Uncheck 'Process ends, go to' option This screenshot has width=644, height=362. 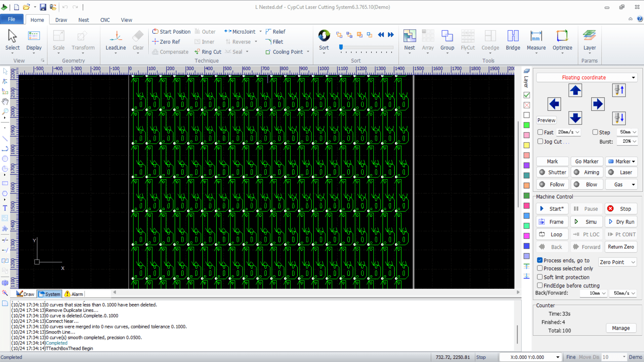coord(540,260)
